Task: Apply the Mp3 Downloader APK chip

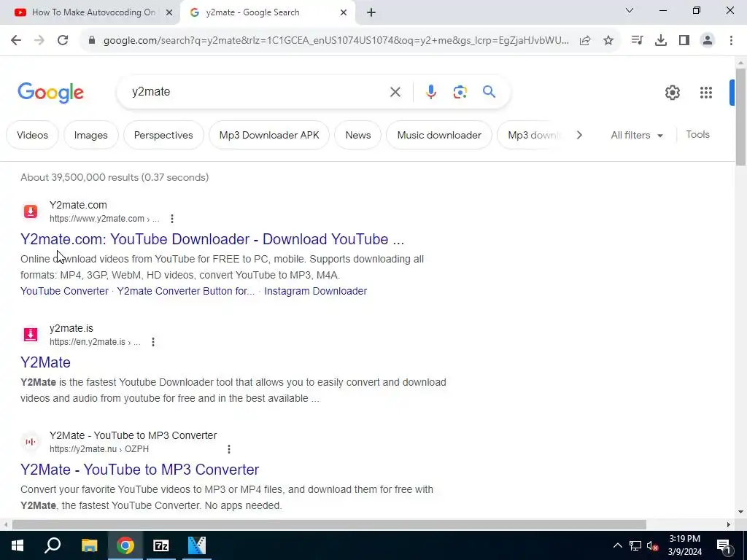Action: point(269,135)
